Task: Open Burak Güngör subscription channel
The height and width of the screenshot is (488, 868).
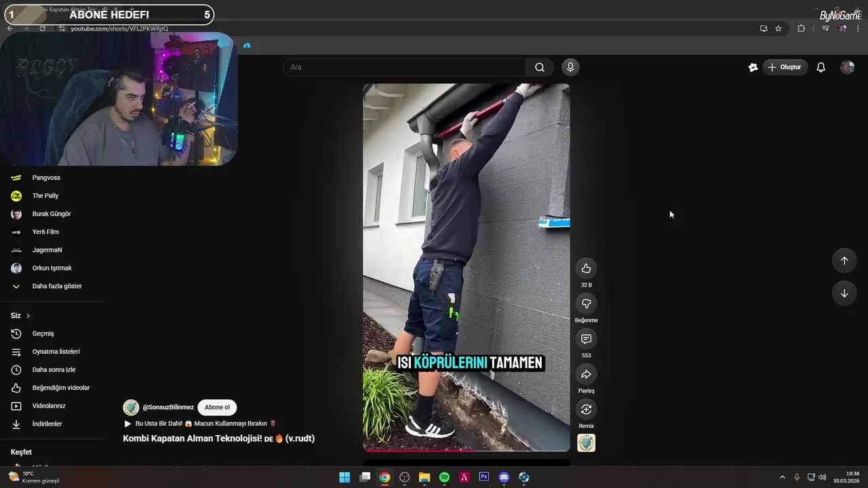Action: 52,214
